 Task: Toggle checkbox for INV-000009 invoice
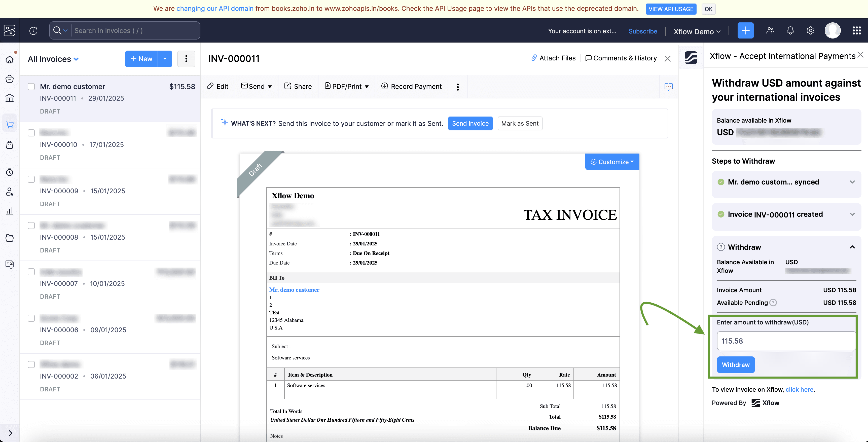pyautogui.click(x=31, y=179)
